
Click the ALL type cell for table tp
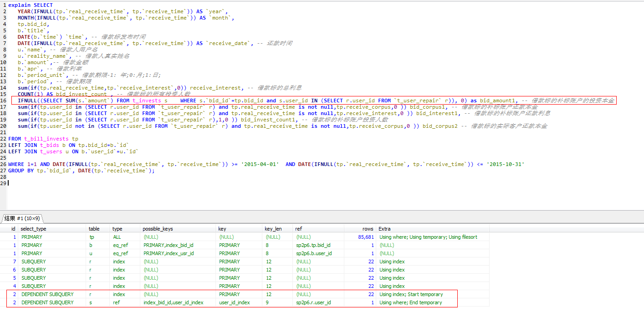click(117, 237)
